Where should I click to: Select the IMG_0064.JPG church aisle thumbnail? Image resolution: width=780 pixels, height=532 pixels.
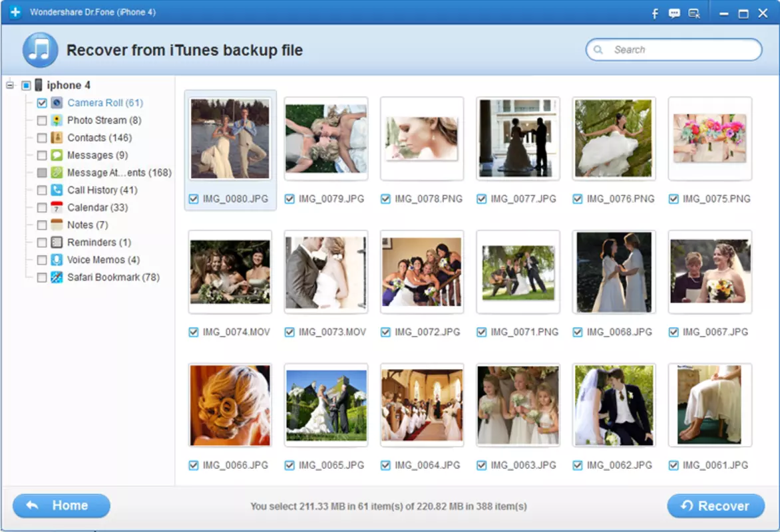click(x=422, y=405)
